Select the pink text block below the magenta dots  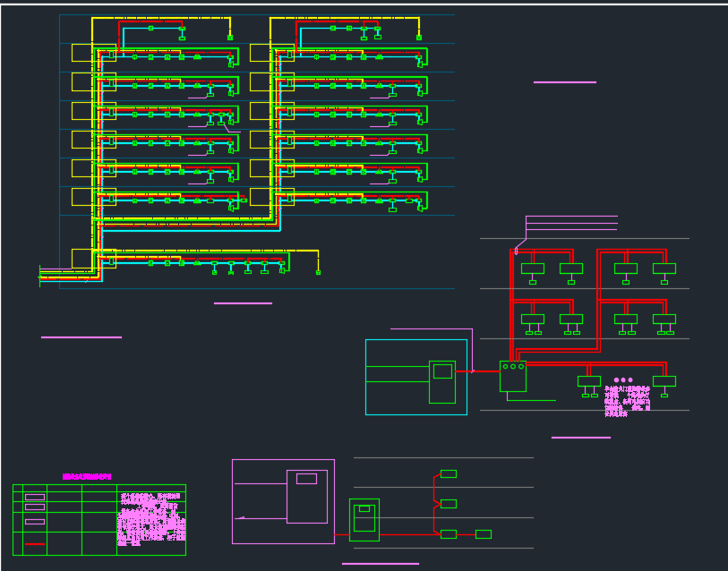tap(627, 401)
